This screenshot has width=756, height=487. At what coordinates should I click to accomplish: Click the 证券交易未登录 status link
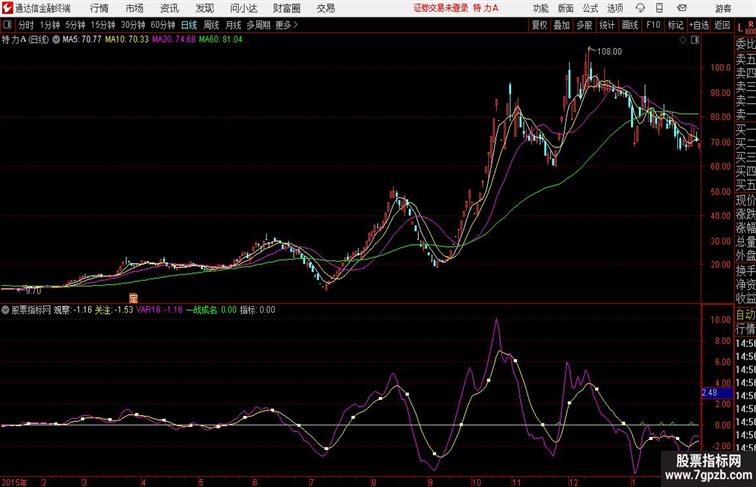(x=441, y=8)
